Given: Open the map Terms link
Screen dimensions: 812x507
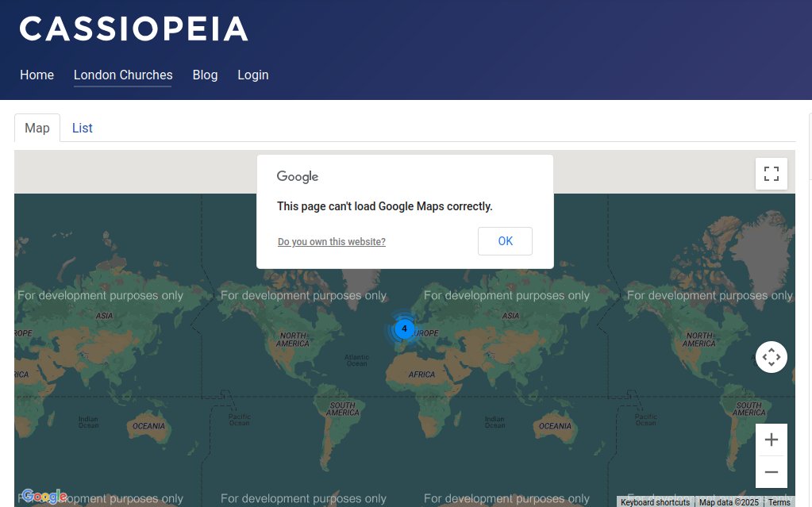Looking at the screenshot, I should point(779,502).
